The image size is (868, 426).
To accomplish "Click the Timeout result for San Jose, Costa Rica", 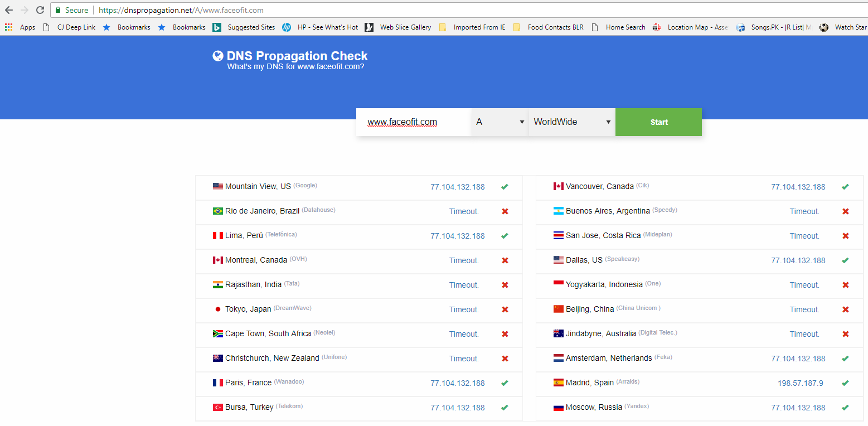I will [x=804, y=236].
